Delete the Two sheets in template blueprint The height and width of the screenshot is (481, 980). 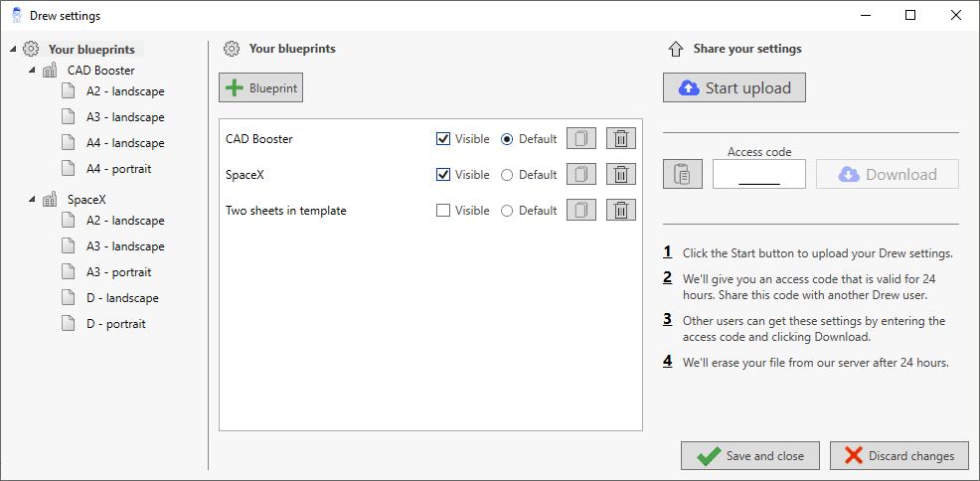click(x=621, y=211)
